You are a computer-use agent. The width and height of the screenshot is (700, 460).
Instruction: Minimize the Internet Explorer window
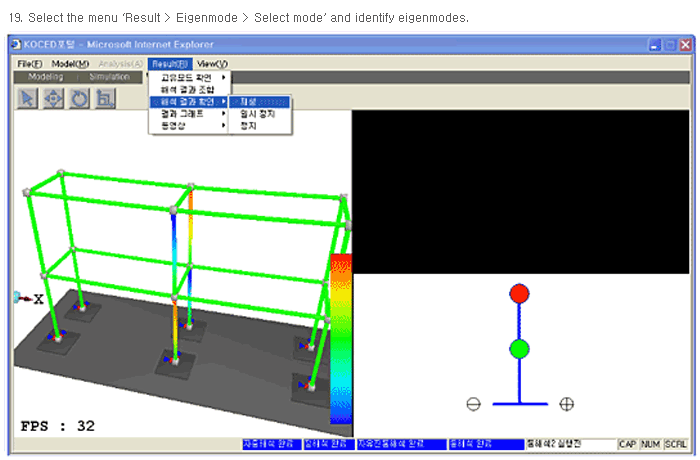653,46
